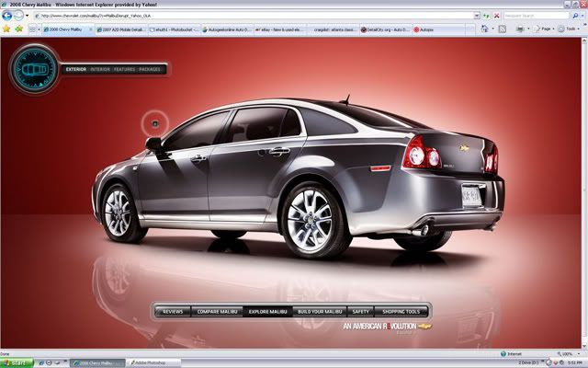Viewport: 588px width, 368px height.
Task: Click the chevrolet.com address bar
Action: click(x=254, y=16)
